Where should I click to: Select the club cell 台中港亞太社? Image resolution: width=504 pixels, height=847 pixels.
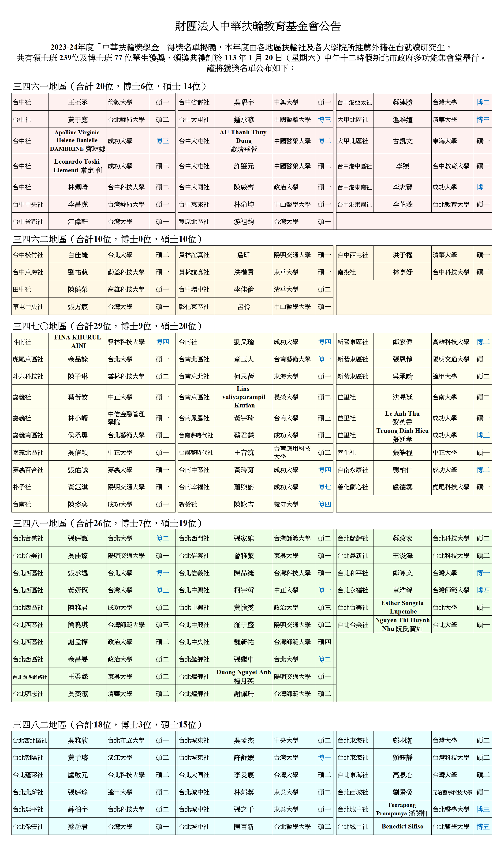(355, 102)
